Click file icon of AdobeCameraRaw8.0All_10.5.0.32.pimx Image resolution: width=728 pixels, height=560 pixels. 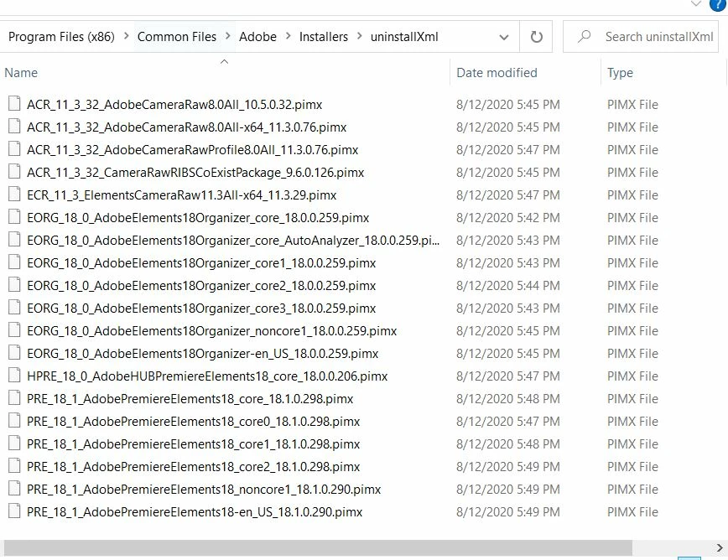click(14, 103)
